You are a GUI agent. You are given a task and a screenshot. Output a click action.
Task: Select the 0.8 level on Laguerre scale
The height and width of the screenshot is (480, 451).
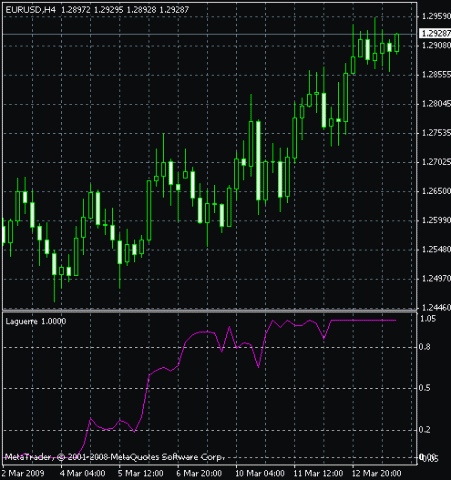[424, 347]
